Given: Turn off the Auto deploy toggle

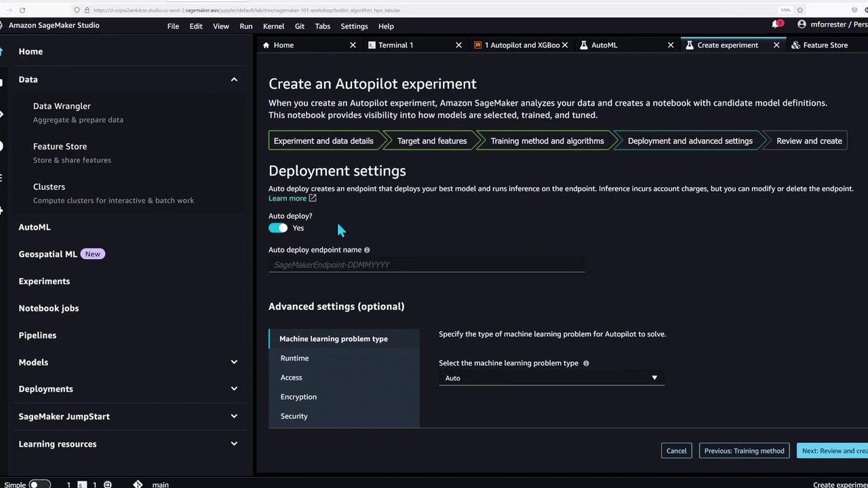Looking at the screenshot, I should [278, 228].
